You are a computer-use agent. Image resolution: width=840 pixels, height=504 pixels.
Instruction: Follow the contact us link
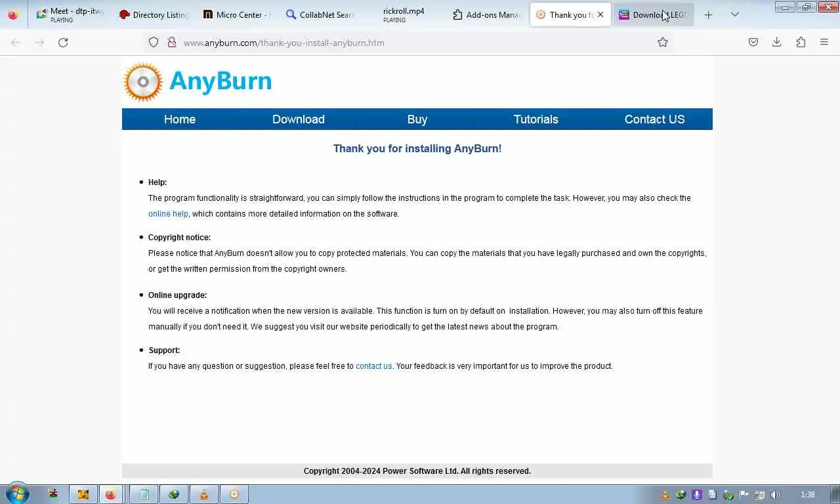[374, 366]
